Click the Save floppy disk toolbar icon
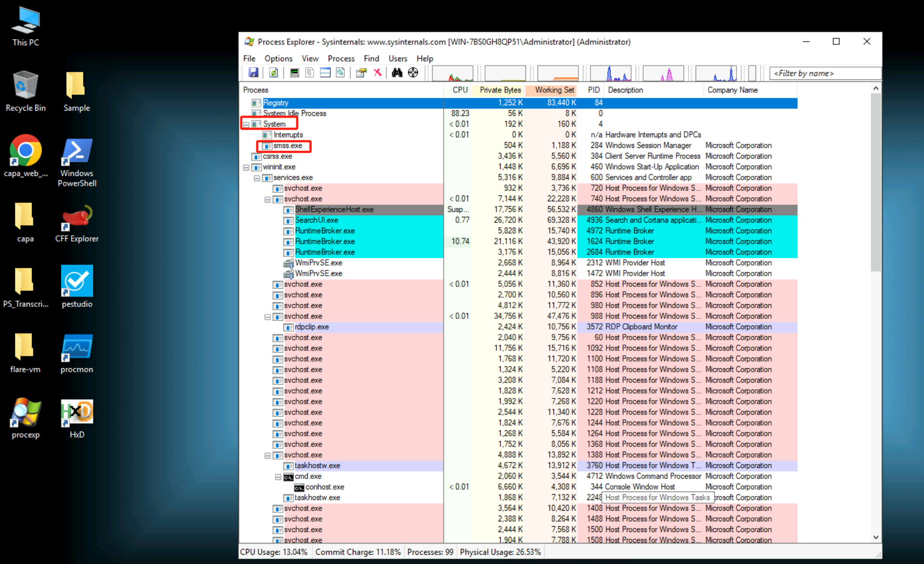924x564 pixels. 253,73
